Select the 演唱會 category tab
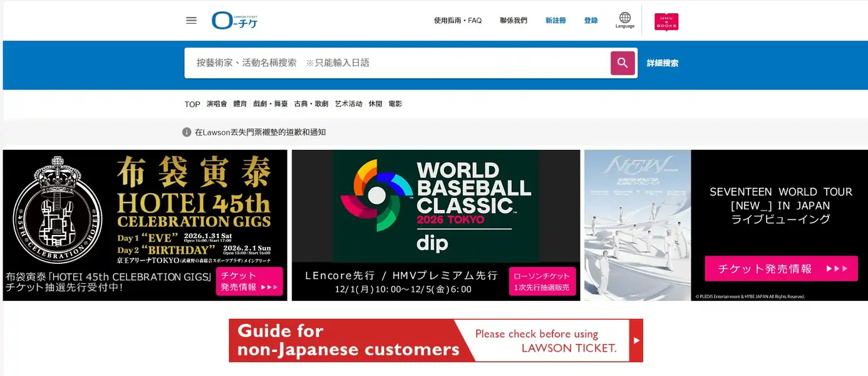 point(217,104)
